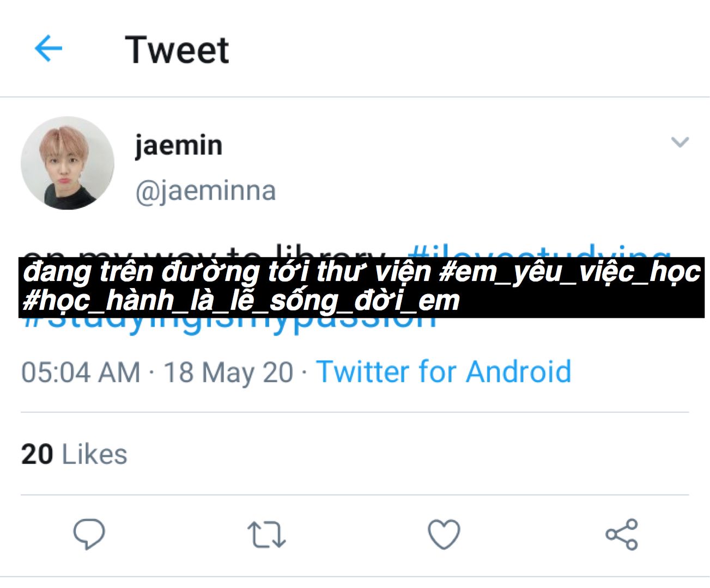Click the translated text 'đang trên đường tới thư viện'
This screenshot has width=710, height=588.
point(227,272)
